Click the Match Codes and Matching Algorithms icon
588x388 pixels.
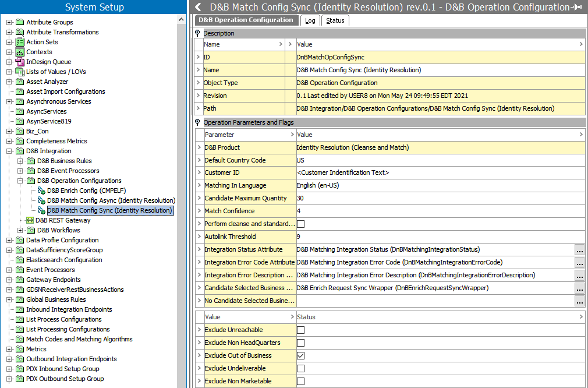coord(20,339)
